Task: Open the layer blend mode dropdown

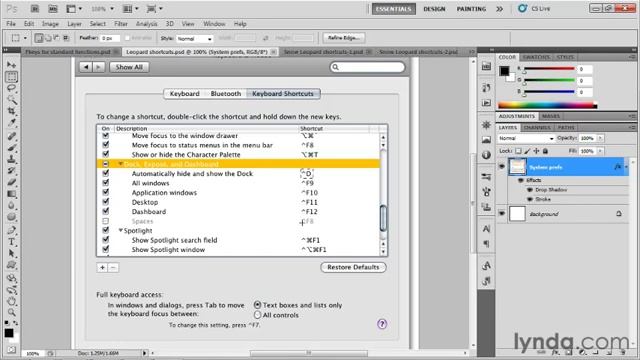Action: pos(526,138)
